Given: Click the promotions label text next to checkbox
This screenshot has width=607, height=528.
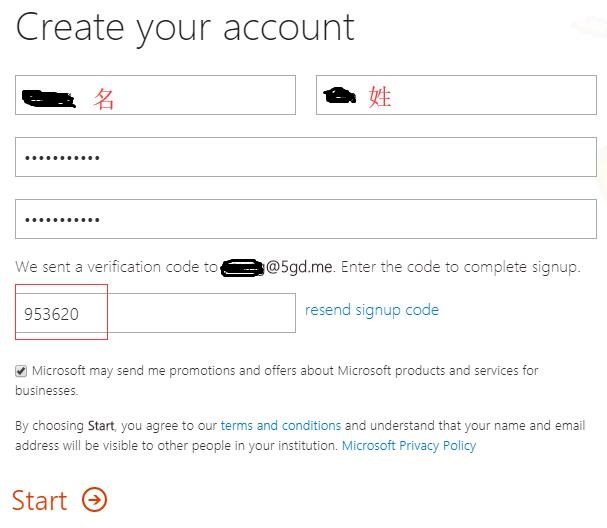Looking at the screenshot, I should [x=277, y=381].
